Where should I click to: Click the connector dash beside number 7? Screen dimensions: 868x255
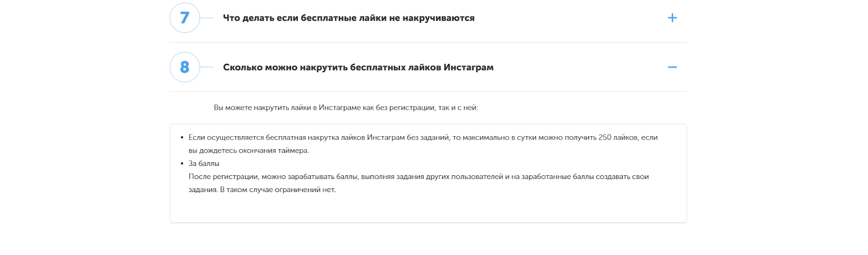(207, 18)
